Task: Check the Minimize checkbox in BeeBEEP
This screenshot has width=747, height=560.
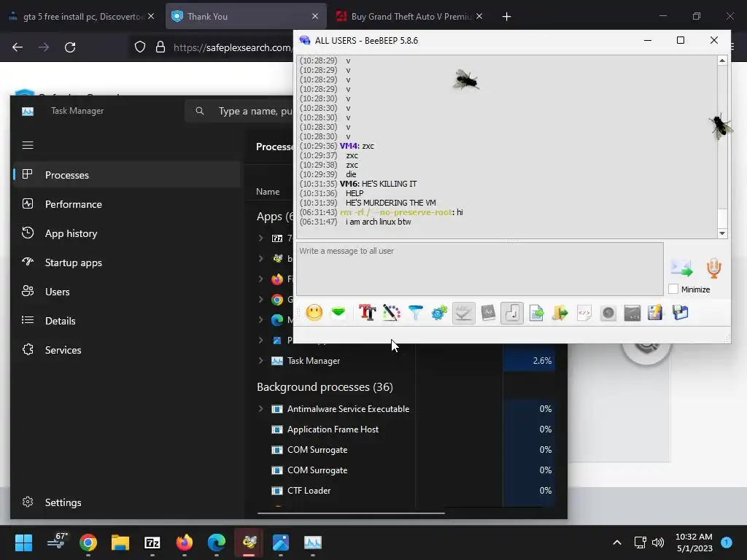Action: tap(673, 289)
